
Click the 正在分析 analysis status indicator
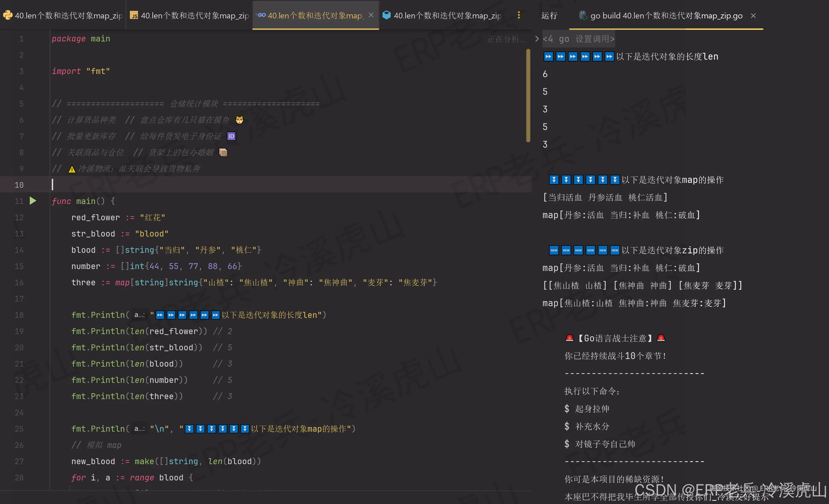(506, 39)
